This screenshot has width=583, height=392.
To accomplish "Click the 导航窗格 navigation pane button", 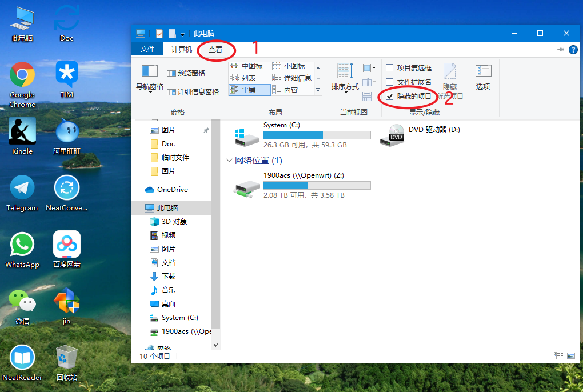I will [x=150, y=78].
